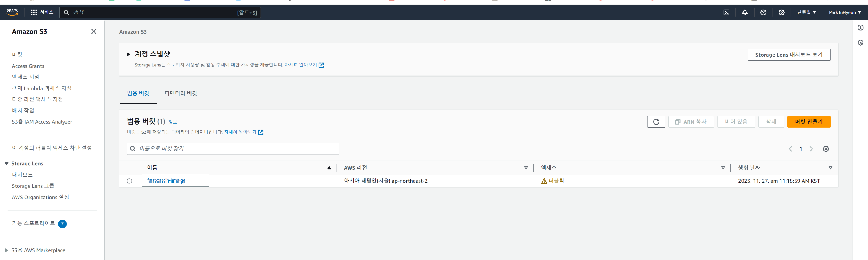Open S3용 IAM Access Analyzer
Viewport: 868px width, 260px height.
(x=42, y=122)
